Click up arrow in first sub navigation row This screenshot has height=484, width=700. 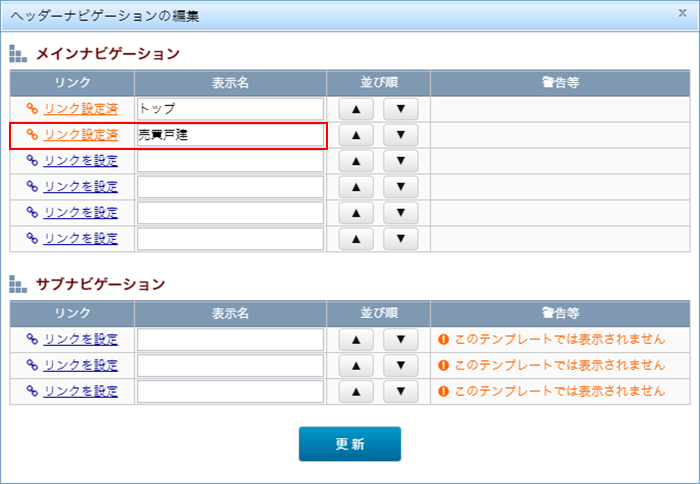[x=356, y=340]
